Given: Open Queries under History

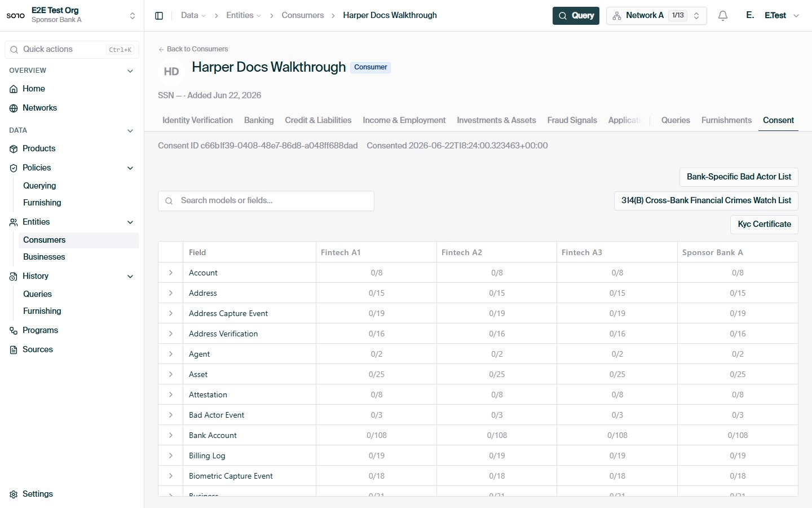Looking at the screenshot, I should click(x=37, y=294).
